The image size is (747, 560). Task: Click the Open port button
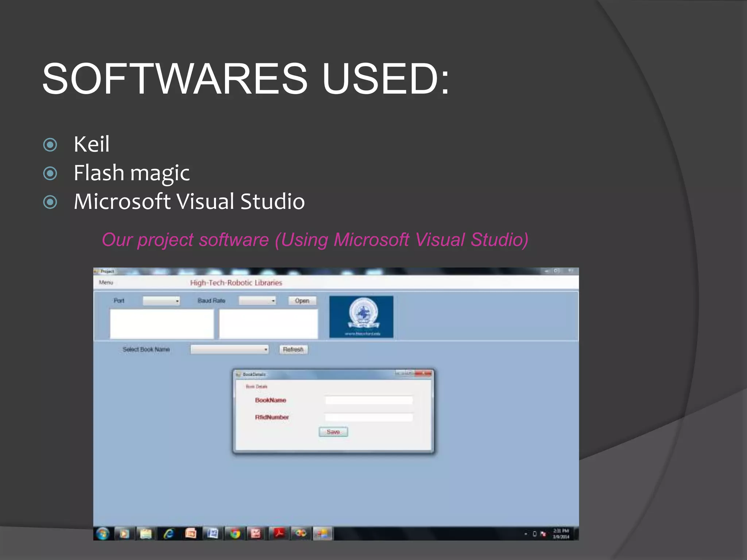pos(302,301)
